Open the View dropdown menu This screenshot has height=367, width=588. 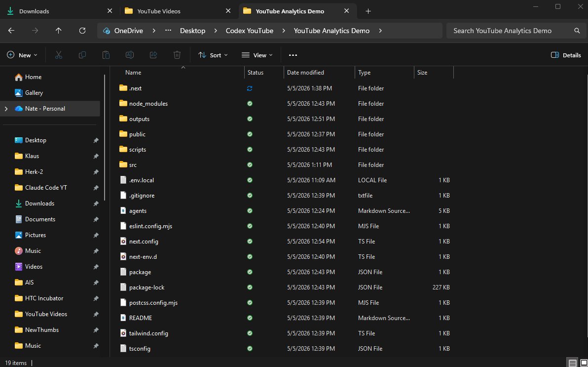pos(257,55)
